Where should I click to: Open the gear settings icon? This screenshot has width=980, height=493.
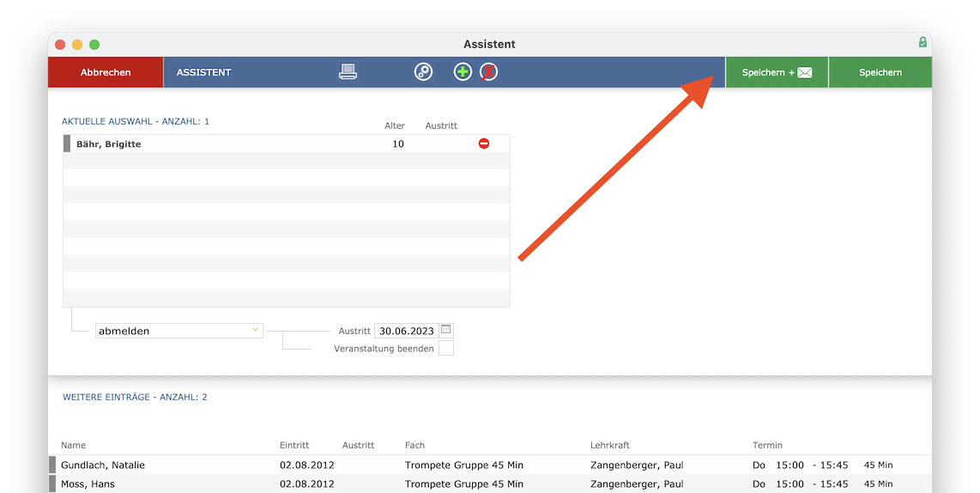coord(423,72)
